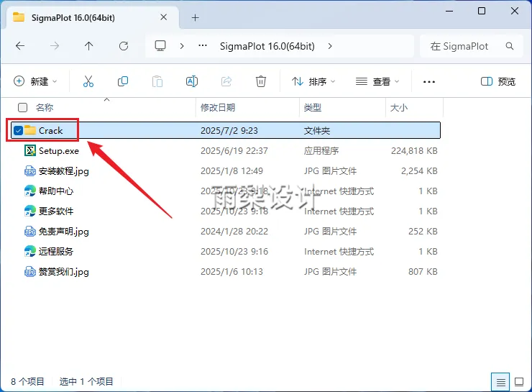Image resolution: width=532 pixels, height=392 pixels.
Task: Switch to details view in status bar
Action: [500, 382]
